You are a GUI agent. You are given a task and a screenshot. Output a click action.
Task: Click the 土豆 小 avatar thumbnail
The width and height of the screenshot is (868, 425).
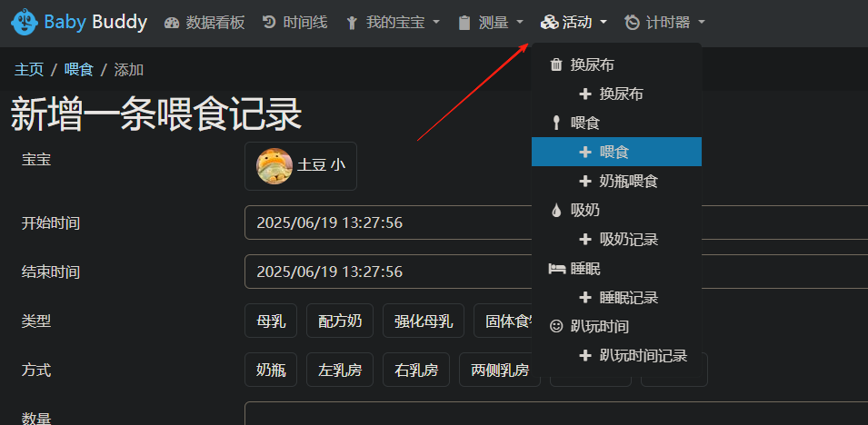click(x=274, y=166)
